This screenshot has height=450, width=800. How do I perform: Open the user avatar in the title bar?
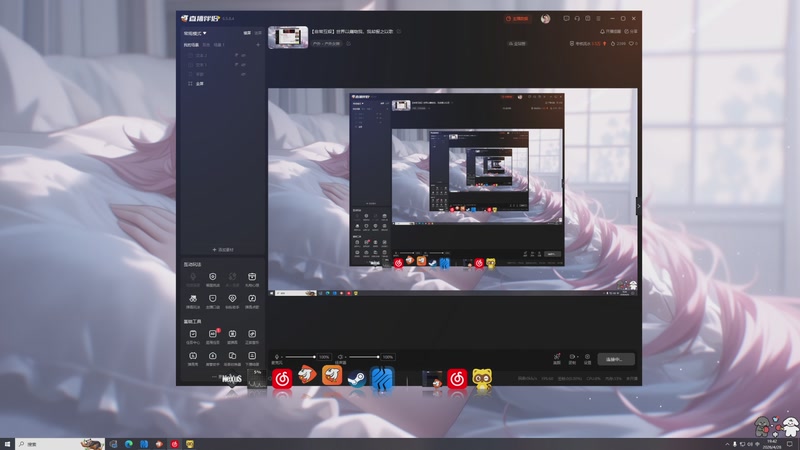click(545, 19)
